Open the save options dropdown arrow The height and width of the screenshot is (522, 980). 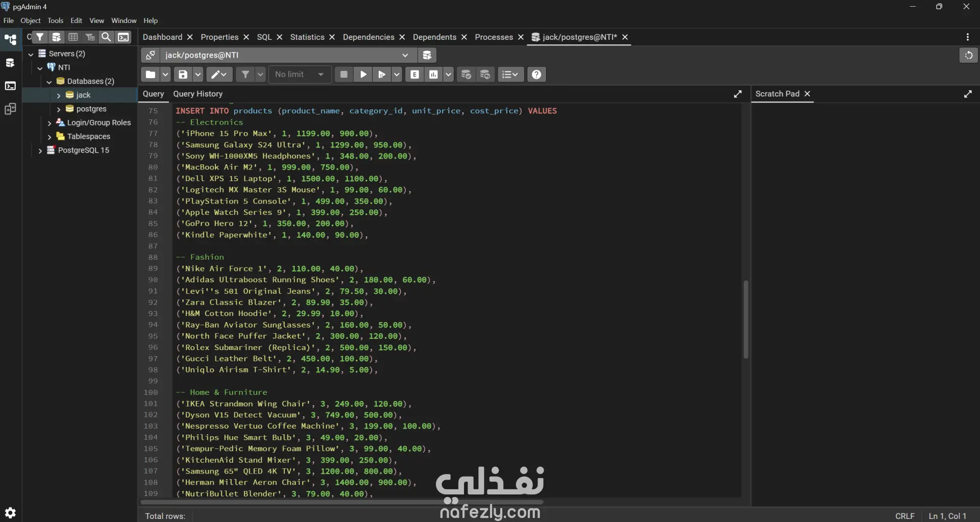pos(198,74)
